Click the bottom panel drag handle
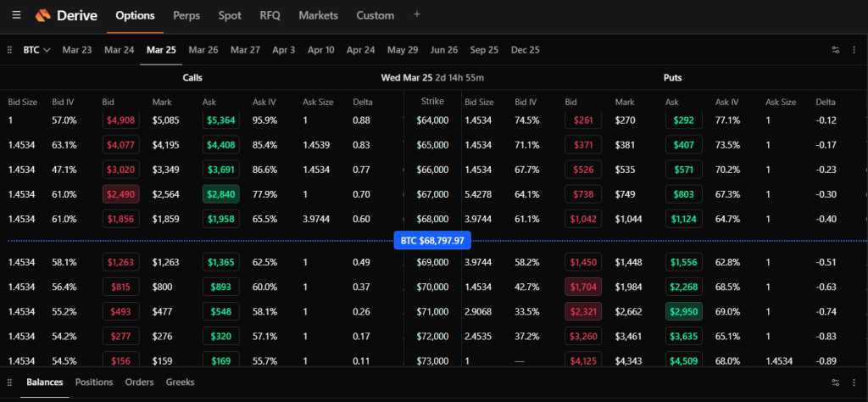Image resolution: width=868 pixels, height=402 pixels. (x=9, y=382)
